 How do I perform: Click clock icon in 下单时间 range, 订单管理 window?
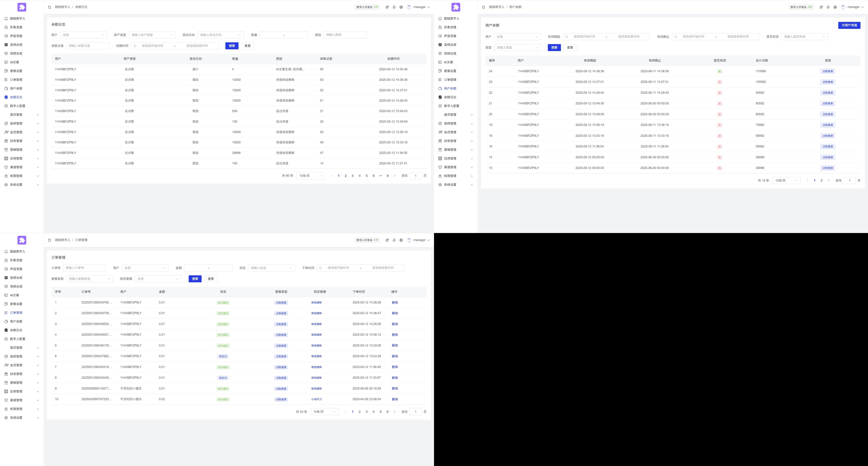[321, 268]
